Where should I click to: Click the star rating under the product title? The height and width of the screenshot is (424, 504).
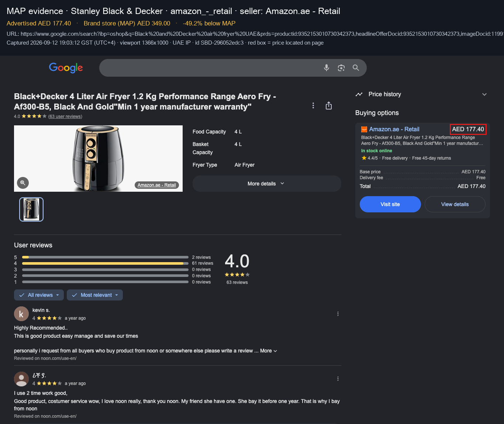pyautogui.click(x=34, y=117)
